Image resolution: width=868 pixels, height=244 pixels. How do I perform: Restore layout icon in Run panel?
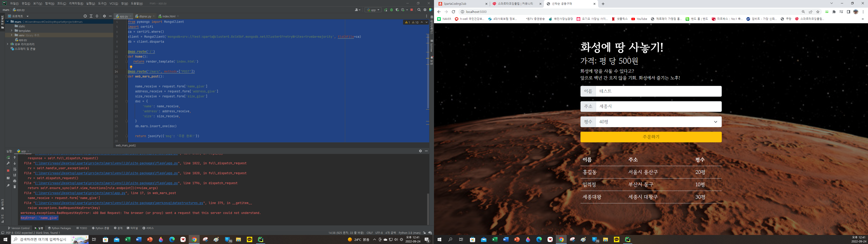pos(8,178)
